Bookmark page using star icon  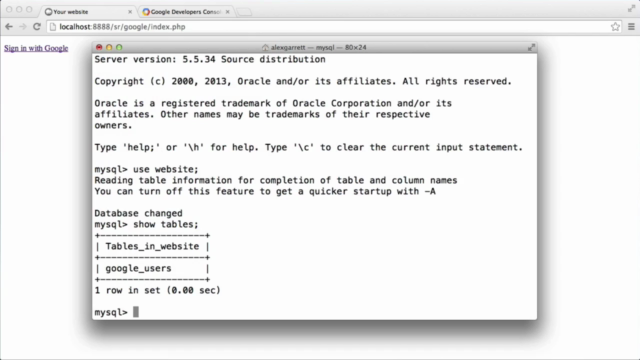coord(615,27)
